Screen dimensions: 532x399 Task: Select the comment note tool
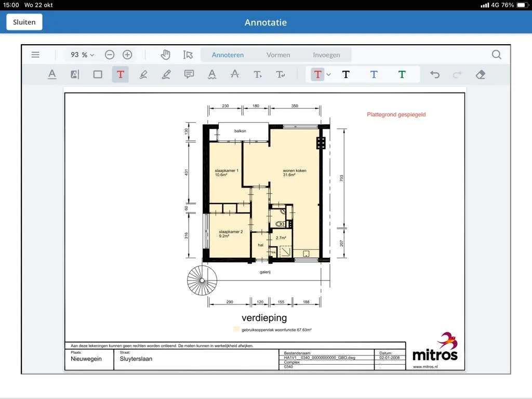click(x=189, y=74)
